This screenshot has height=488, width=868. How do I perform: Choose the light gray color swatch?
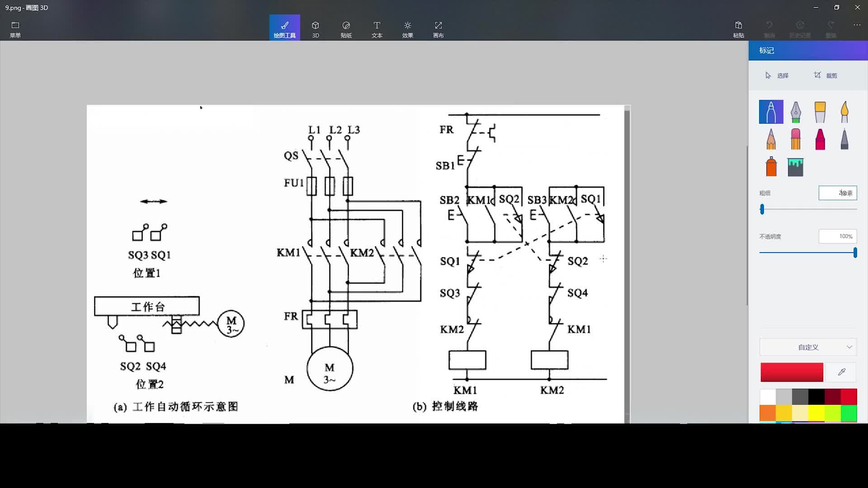coord(784,397)
